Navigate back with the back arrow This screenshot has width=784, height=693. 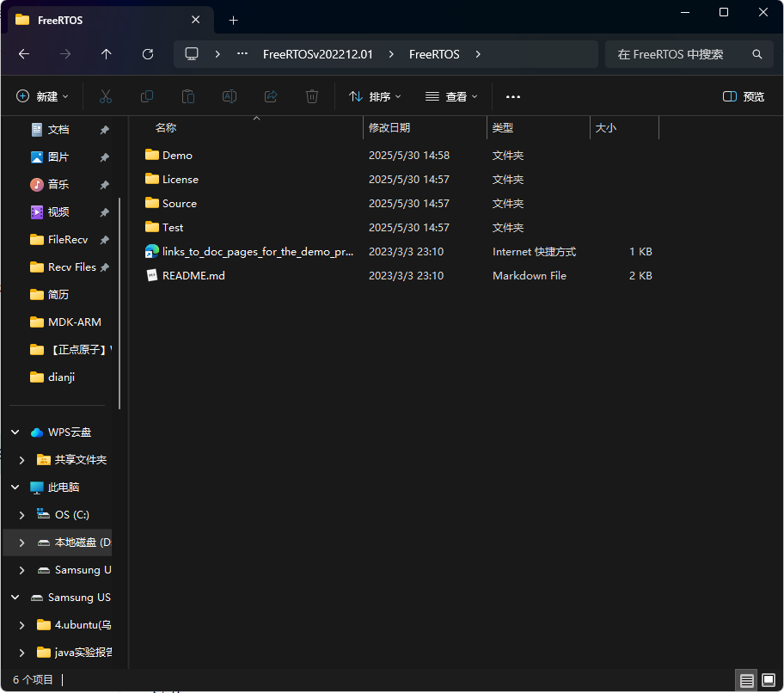[24, 53]
